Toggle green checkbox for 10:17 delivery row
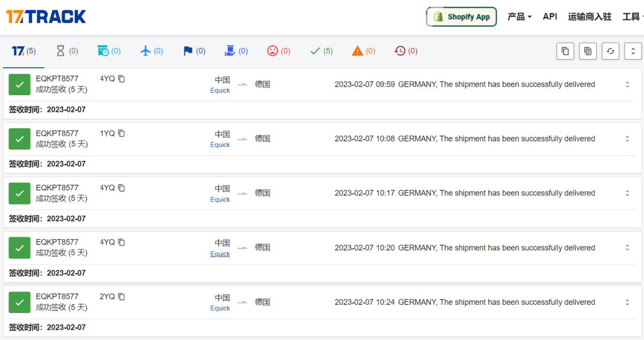This screenshot has height=340, width=644. click(x=19, y=193)
